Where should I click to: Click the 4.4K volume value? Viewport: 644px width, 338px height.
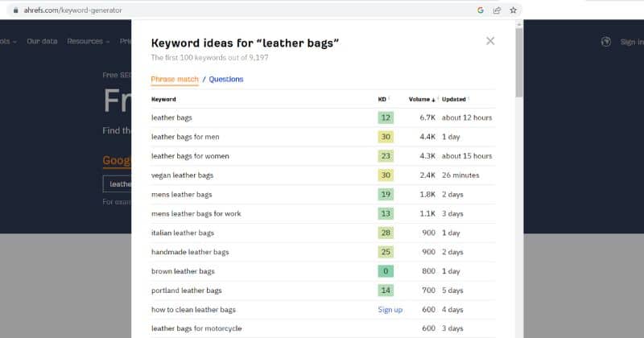pyautogui.click(x=427, y=137)
